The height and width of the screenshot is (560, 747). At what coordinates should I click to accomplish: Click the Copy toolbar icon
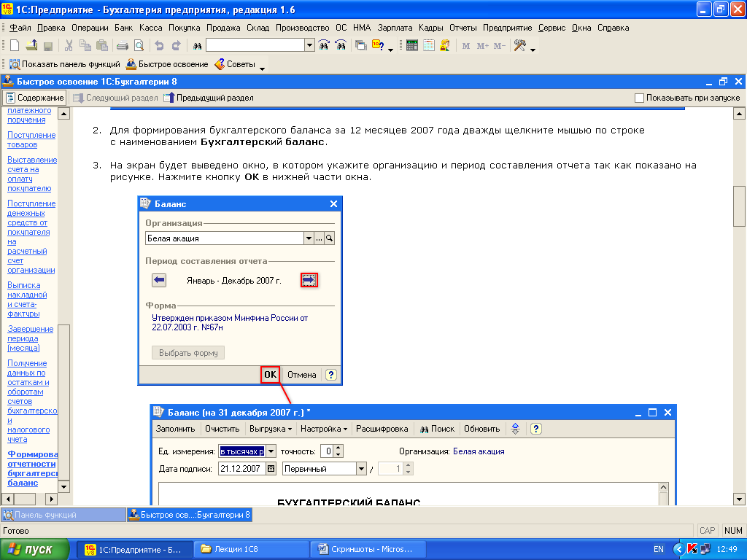pos(85,46)
